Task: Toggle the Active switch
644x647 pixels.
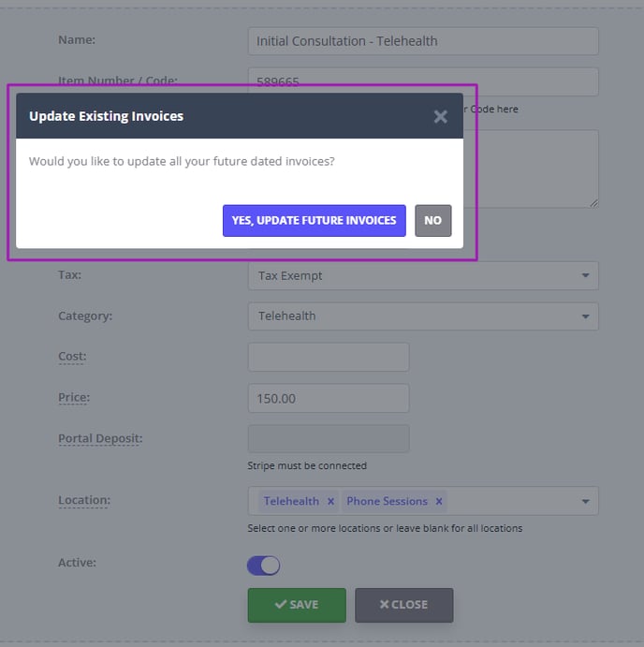Action: (x=263, y=566)
